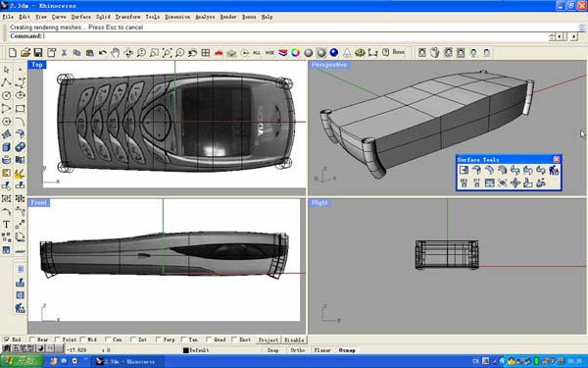Viewport: 588px width, 368px height.
Task: Open a file using the folder icon
Action: point(25,53)
